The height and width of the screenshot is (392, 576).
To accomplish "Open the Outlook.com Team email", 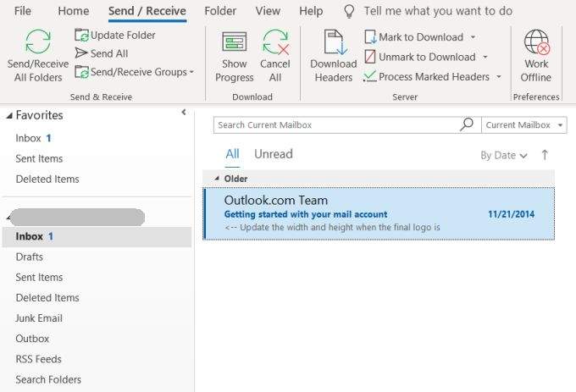I will (x=379, y=213).
